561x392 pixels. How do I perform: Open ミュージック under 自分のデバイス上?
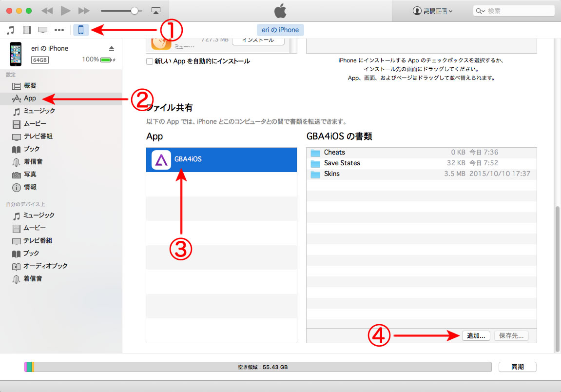[61, 215]
